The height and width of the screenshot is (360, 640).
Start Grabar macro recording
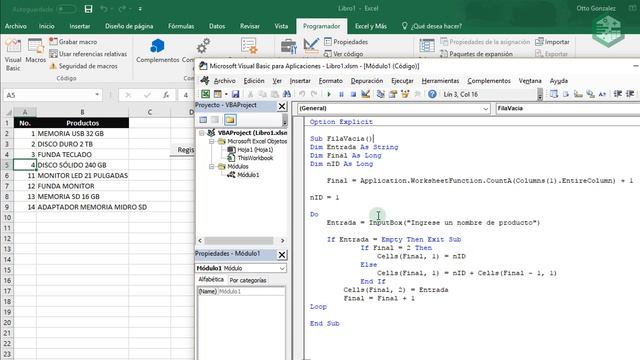pyautogui.click(x=73, y=42)
